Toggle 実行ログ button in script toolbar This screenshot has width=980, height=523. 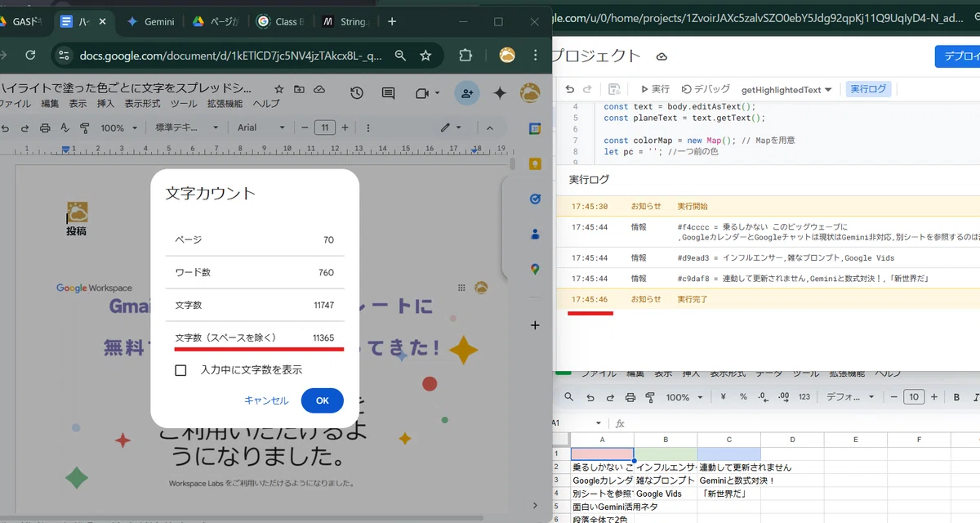[868, 89]
